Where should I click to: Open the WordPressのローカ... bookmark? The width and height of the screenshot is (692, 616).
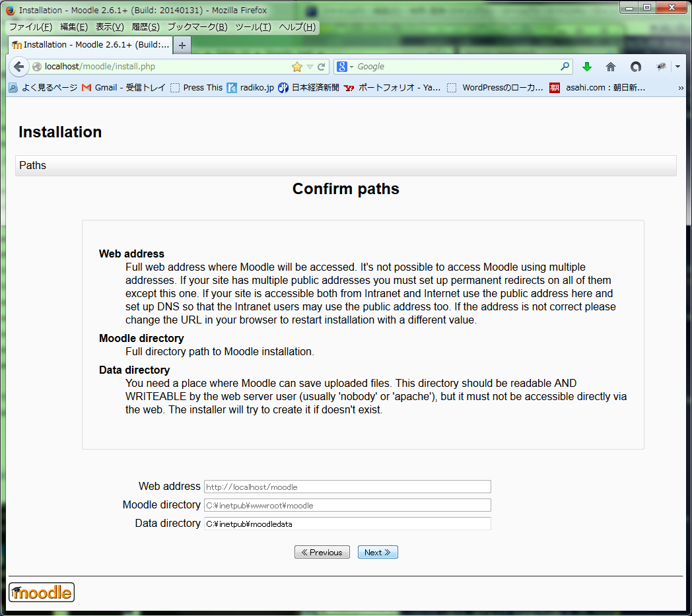[x=495, y=88]
